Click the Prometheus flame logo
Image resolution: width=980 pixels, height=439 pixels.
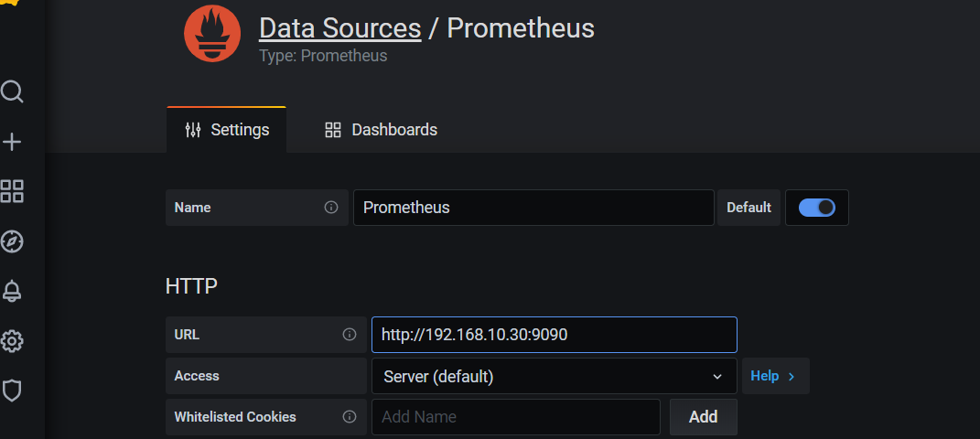(x=212, y=34)
